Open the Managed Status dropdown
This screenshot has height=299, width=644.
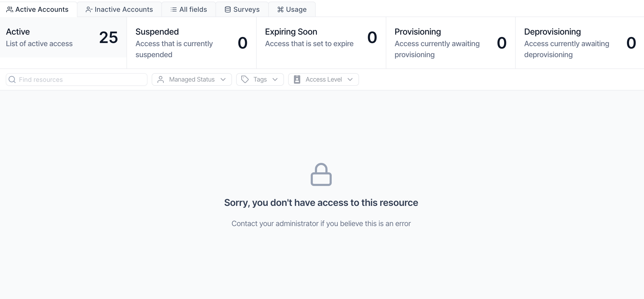[192, 79]
